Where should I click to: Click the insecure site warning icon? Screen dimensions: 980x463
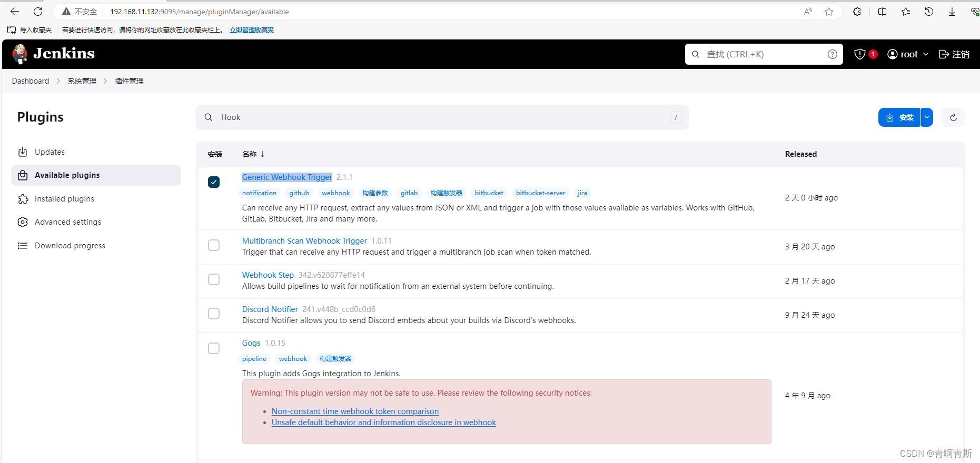click(66, 12)
